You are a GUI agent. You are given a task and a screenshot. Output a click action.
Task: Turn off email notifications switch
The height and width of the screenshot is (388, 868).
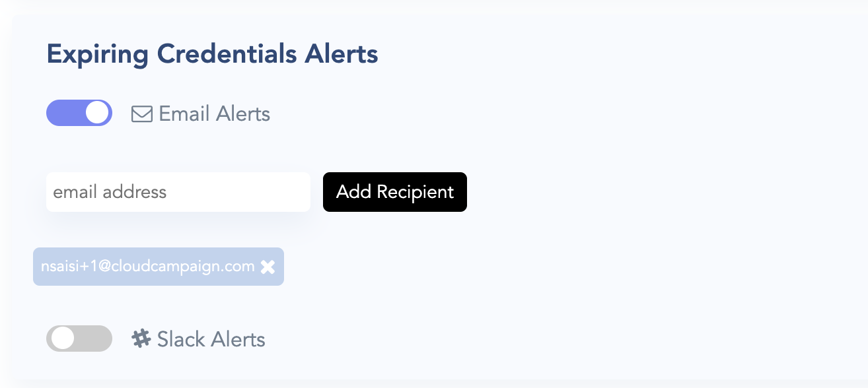[x=79, y=113]
